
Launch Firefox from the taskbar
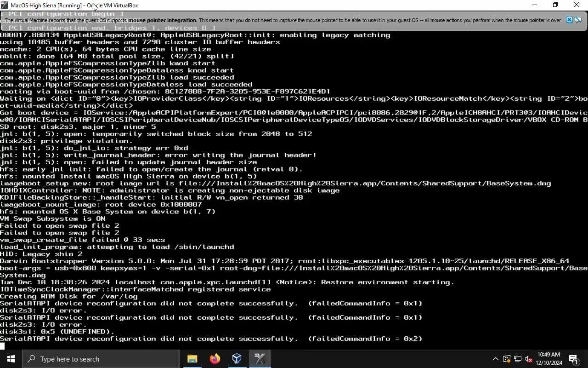[x=215, y=359]
